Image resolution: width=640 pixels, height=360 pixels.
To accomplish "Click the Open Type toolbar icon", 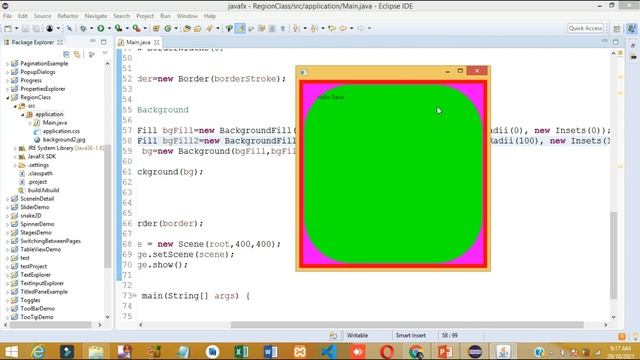I will [x=187, y=28].
